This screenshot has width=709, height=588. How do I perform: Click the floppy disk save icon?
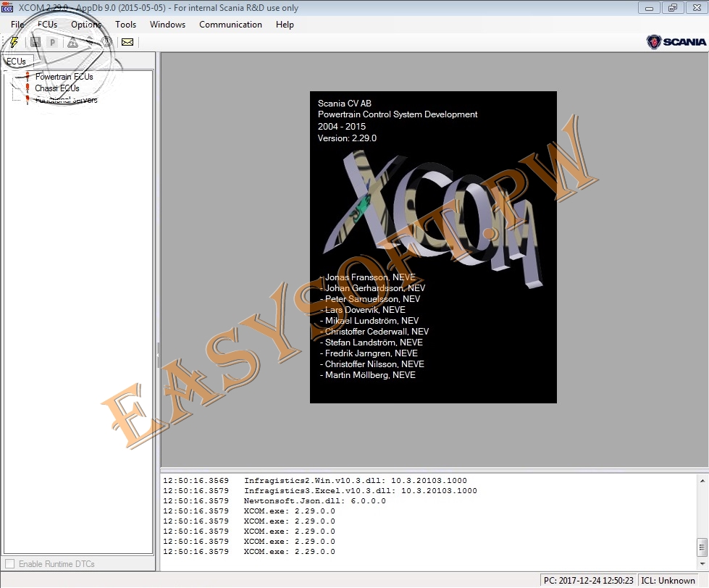tap(35, 43)
